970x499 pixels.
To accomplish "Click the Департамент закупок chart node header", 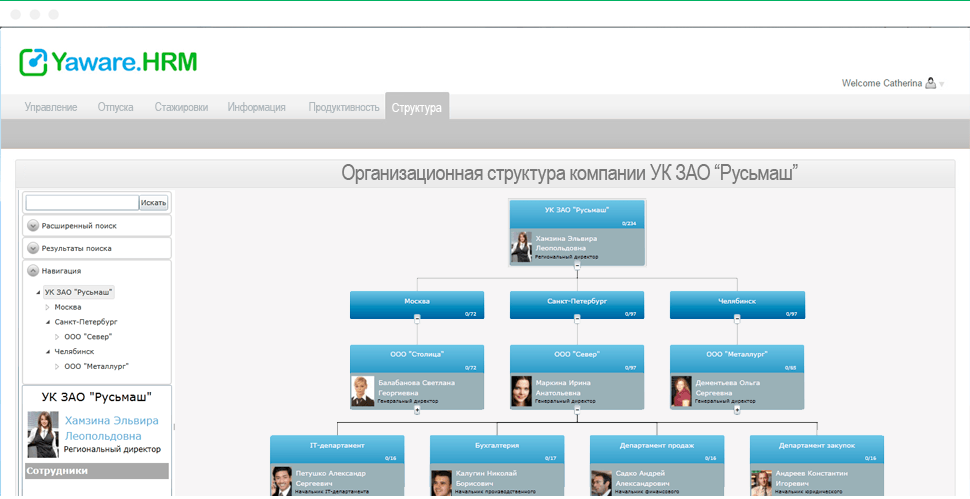I will click(817, 450).
